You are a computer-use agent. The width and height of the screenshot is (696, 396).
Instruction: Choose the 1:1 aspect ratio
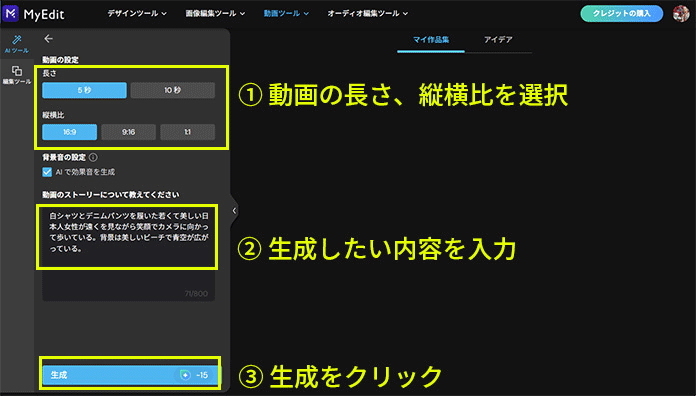187,132
